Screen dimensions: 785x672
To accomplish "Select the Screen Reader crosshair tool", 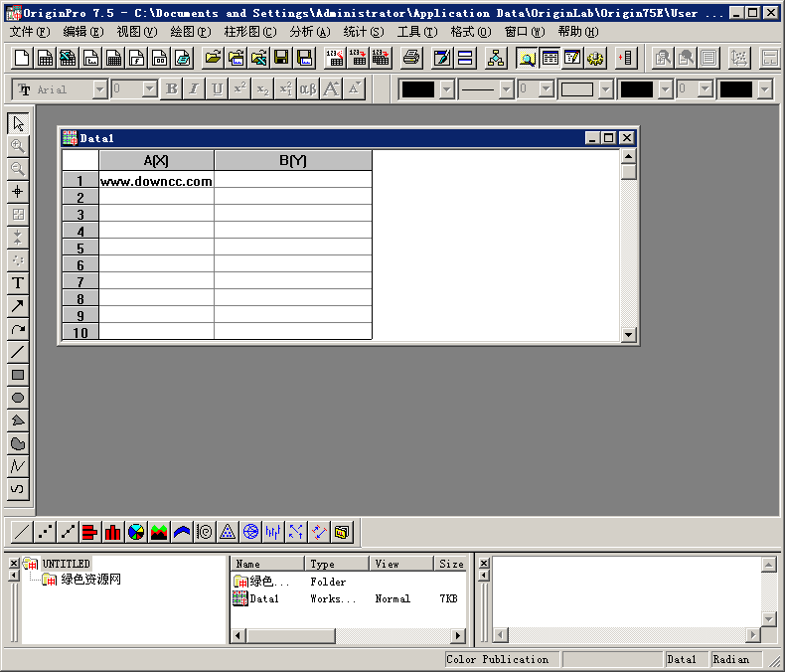I will [x=18, y=192].
